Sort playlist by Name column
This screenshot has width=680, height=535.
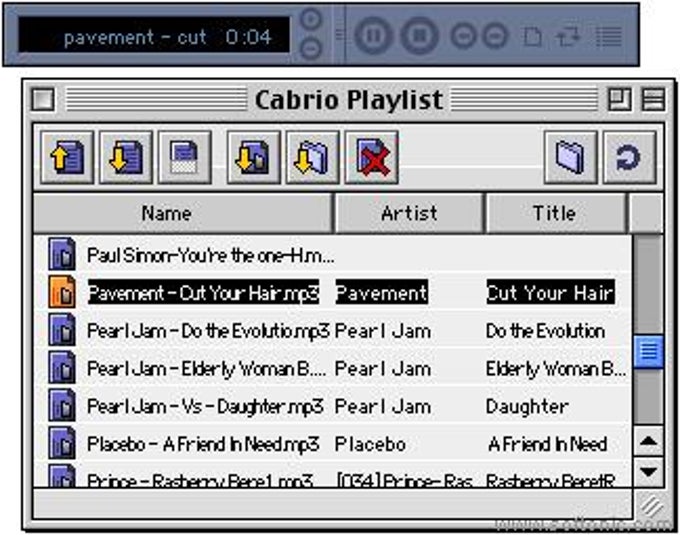pyautogui.click(x=183, y=213)
